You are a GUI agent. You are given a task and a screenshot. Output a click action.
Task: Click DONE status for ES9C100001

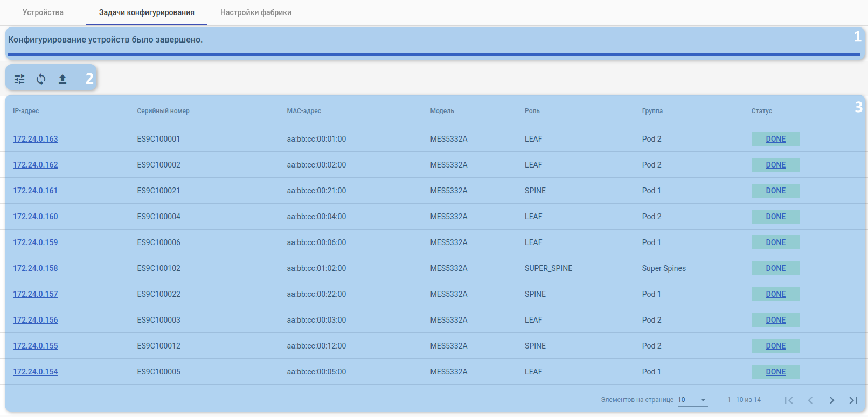tap(776, 139)
